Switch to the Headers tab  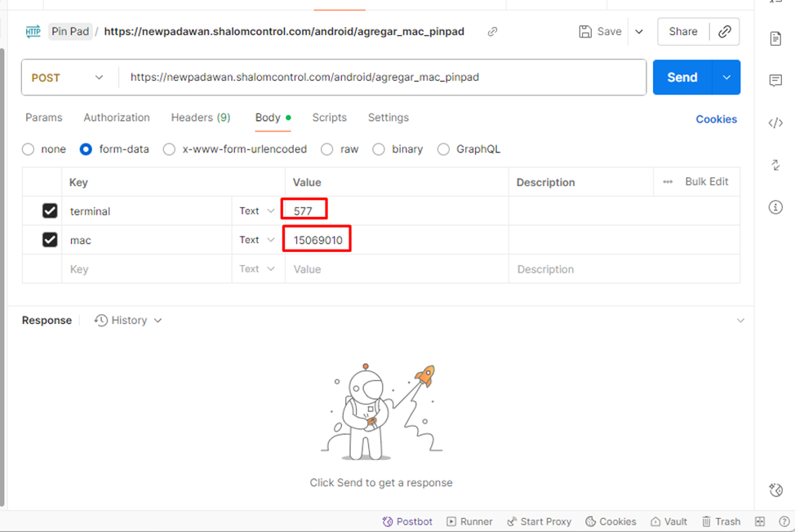pyautogui.click(x=200, y=117)
